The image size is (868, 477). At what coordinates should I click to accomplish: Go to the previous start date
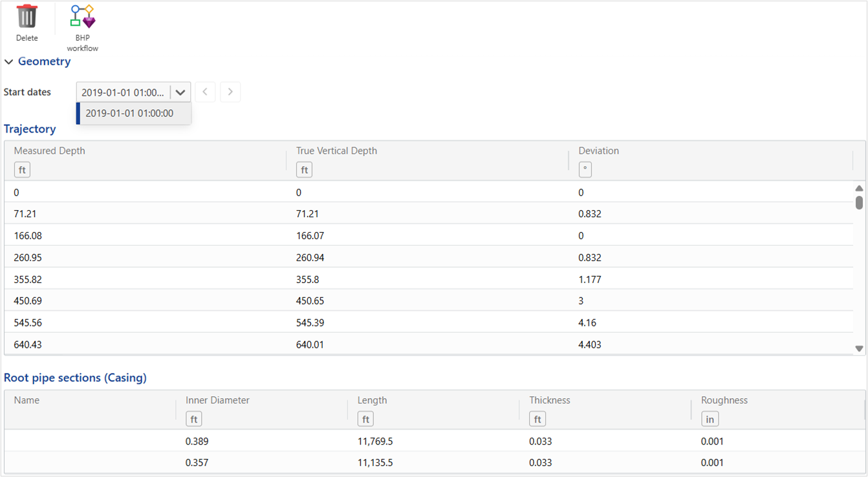point(205,92)
